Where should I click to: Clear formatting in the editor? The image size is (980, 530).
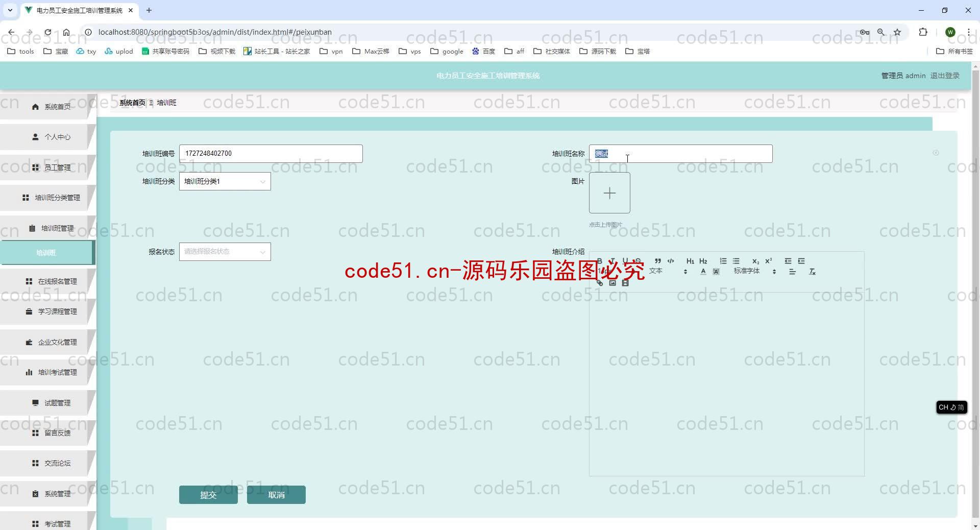(x=812, y=272)
